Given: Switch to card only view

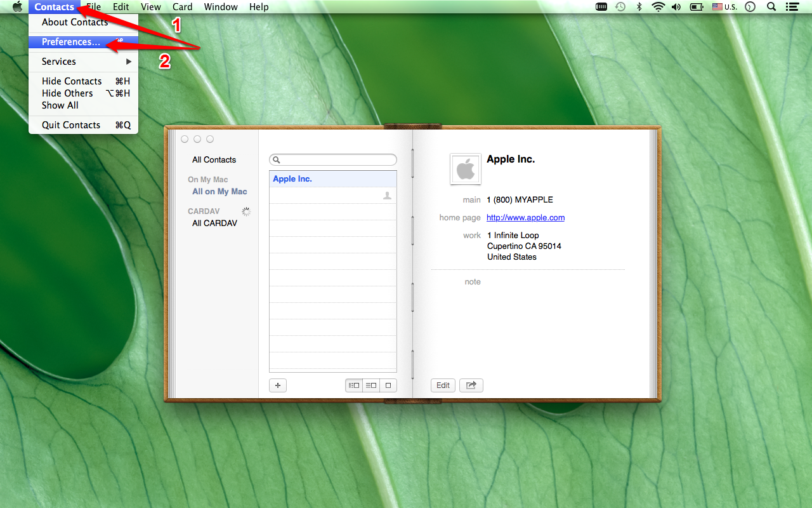Looking at the screenshot, I should click(x=388, y=385).
